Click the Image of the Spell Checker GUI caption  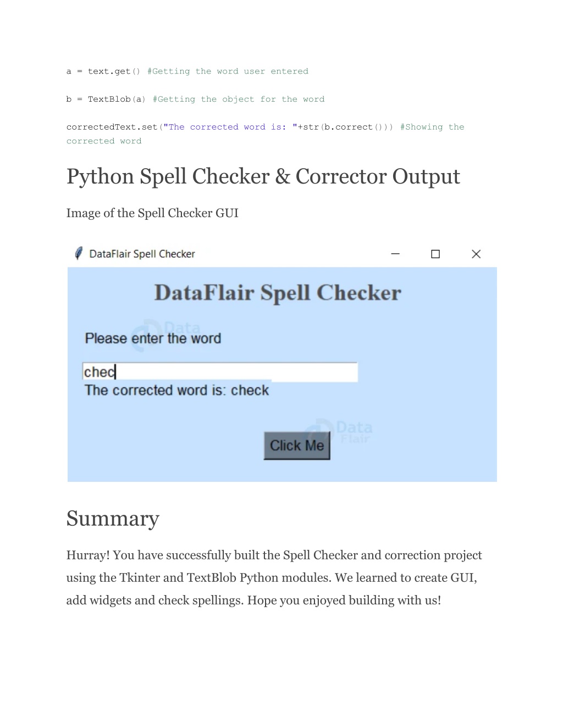(152, 213)
